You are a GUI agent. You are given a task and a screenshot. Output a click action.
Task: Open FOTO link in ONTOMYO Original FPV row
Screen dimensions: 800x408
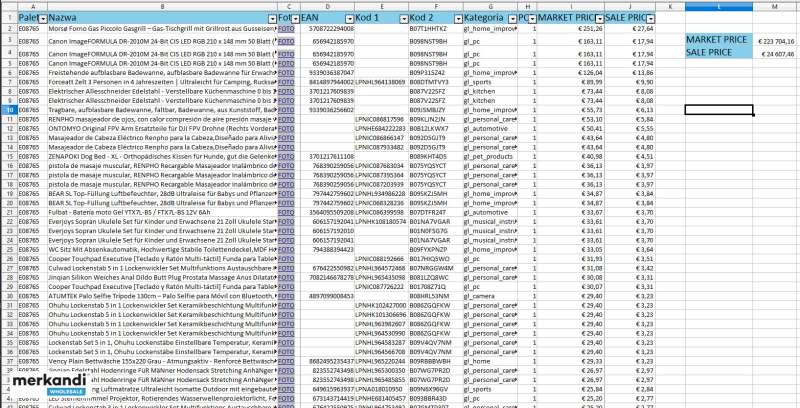286,129
